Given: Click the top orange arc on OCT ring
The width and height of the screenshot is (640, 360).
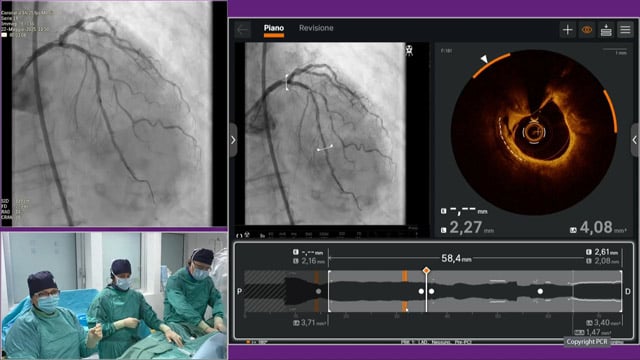Looking at the screenshot, I should [491, 64].
